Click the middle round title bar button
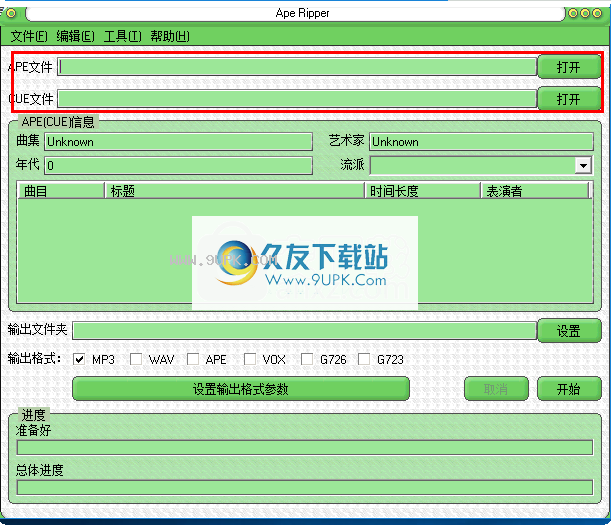Image resolution: width=611 pixels, height=526 pixels. pyautogui.click(x=585, y=13)
